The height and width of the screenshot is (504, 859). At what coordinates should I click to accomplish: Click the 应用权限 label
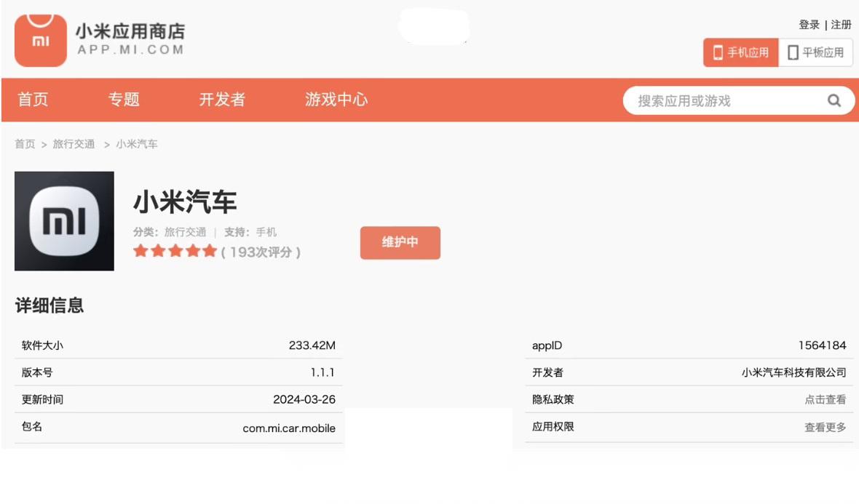click(553, 426)
